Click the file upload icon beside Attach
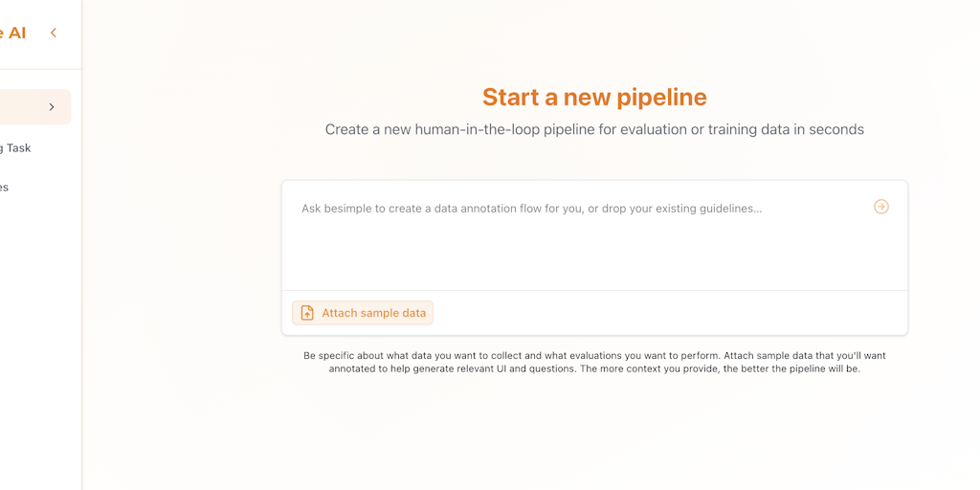 pos(307,313)
